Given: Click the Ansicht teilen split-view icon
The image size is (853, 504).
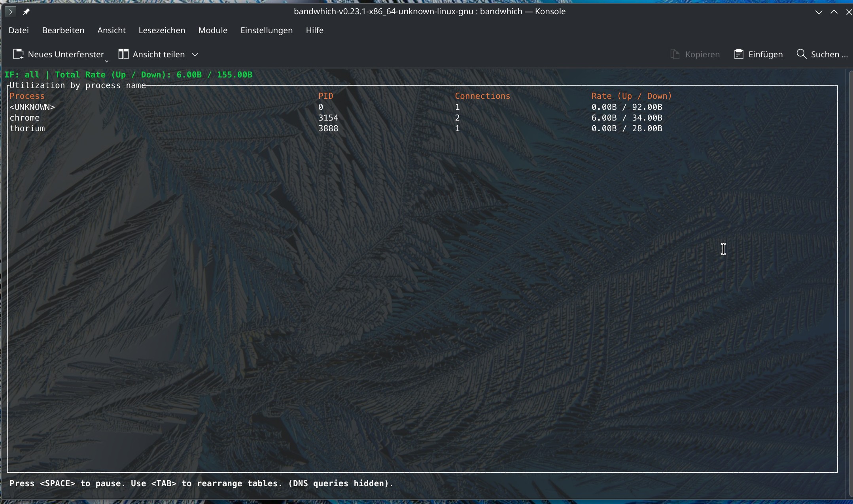Looking at the screenshot, I should 123,54.
